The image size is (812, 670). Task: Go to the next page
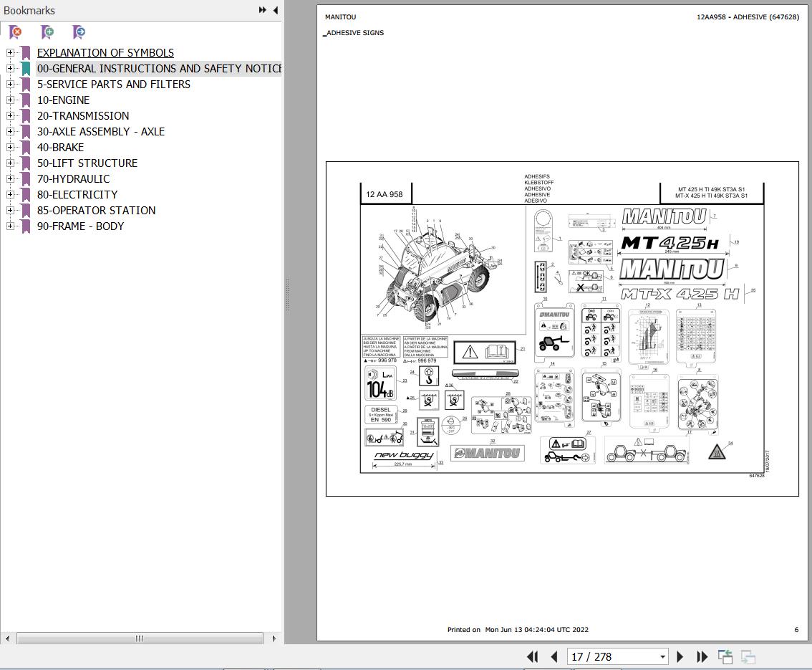680,657
